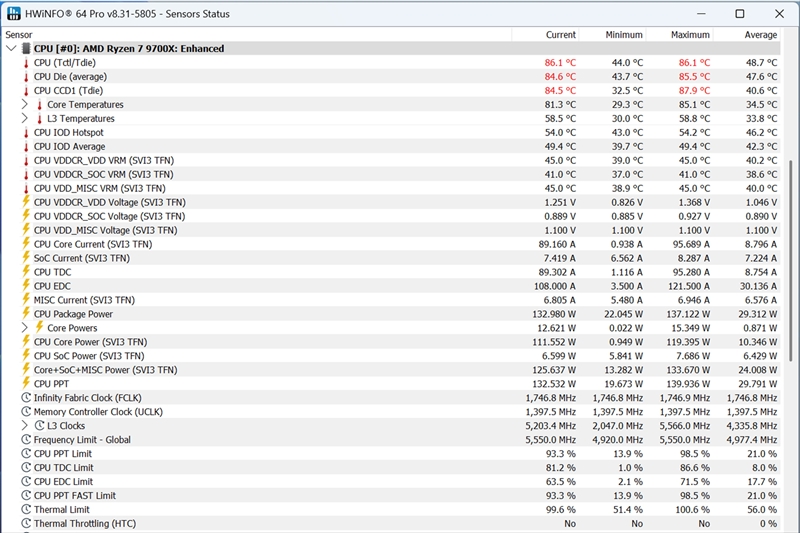Minimize the HWiNFO Sensors Status window
Screen dimensions: 800x533
tap(702, 14)
